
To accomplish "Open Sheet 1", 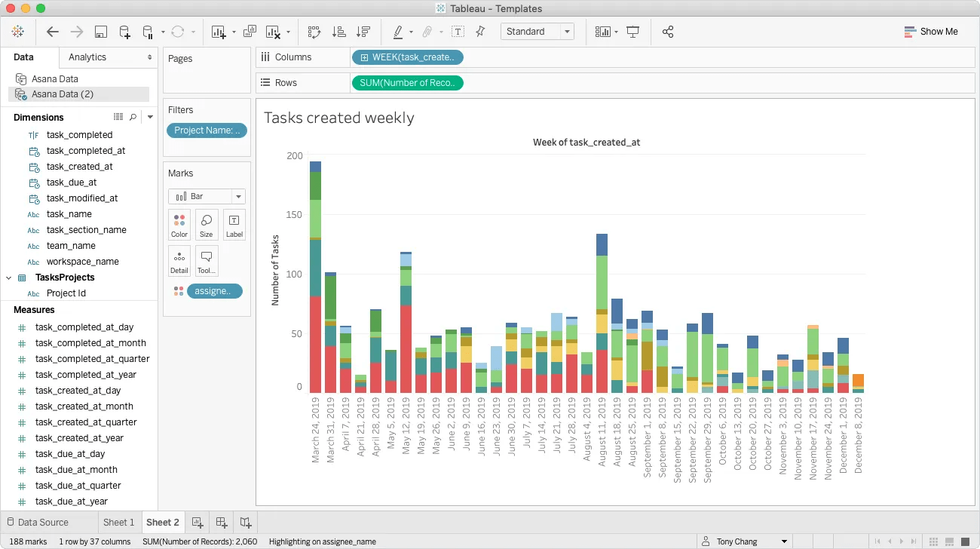I will [x=118, y=522].
